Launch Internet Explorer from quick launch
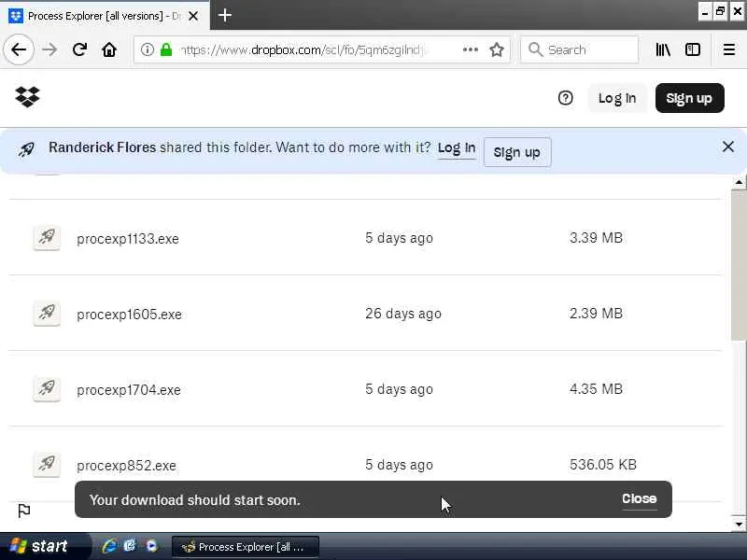The image size is (747, 560). [x=109, y=546]
